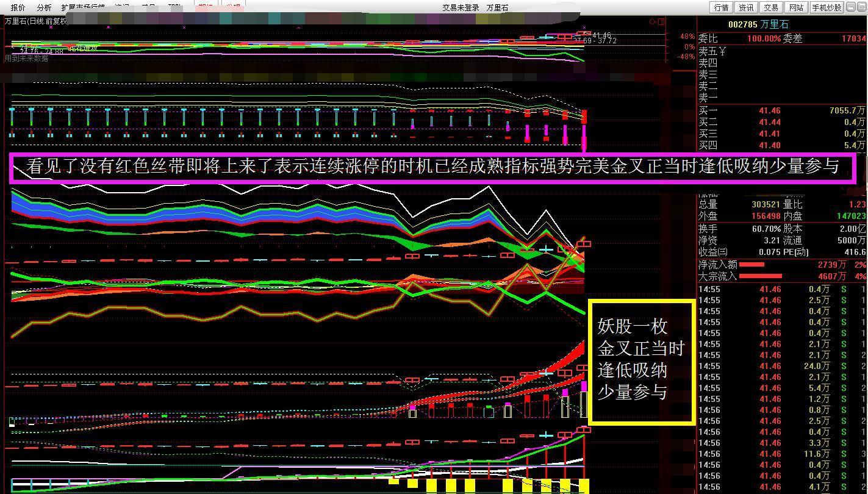Click the 净流入额 red progress bar

pos(753,264)
